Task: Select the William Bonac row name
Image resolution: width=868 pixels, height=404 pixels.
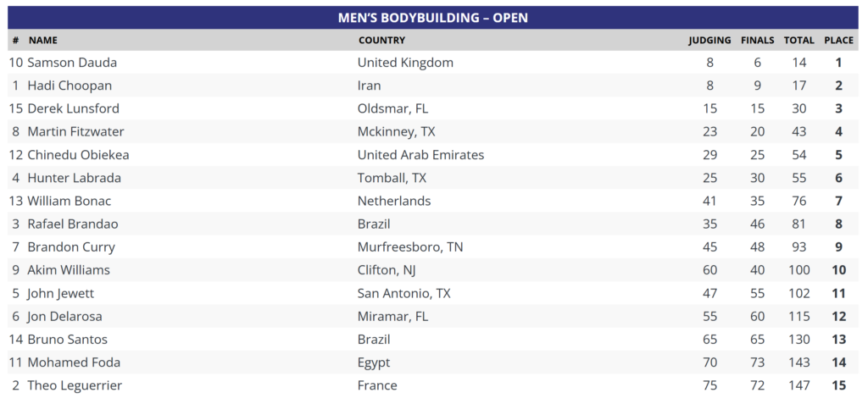Action: (x=70, y=201)
